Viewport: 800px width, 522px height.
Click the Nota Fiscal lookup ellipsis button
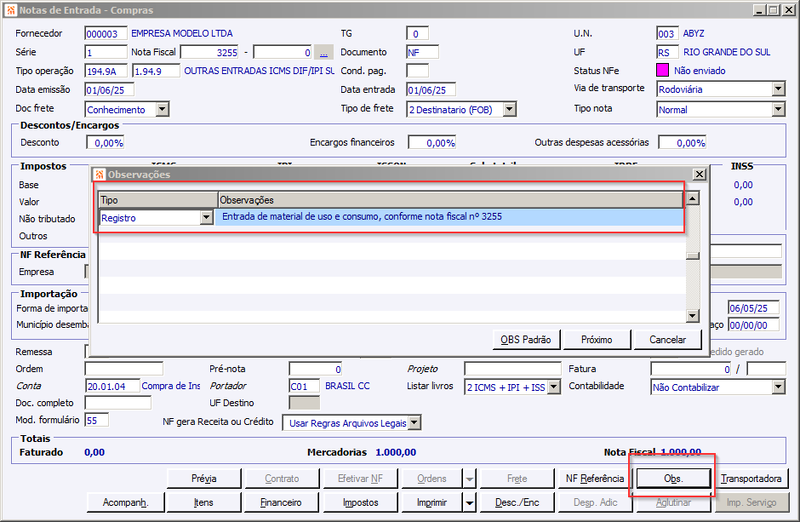pyautogui.click(x=323, y=52)
